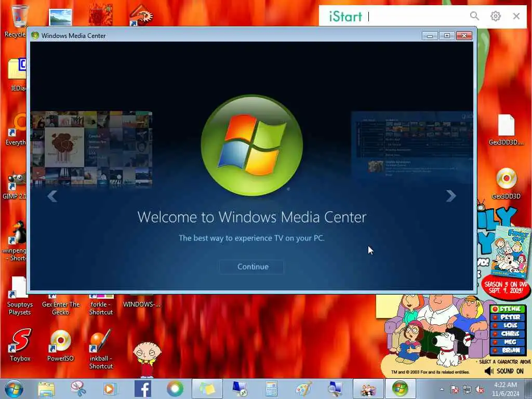Click the muted volume tray icon
This screenshot has width=532, height=399.
(480, 390)
